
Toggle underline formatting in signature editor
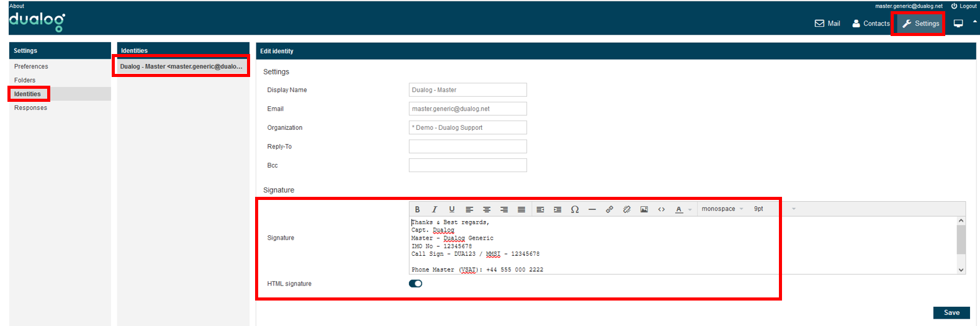(452, 209)
